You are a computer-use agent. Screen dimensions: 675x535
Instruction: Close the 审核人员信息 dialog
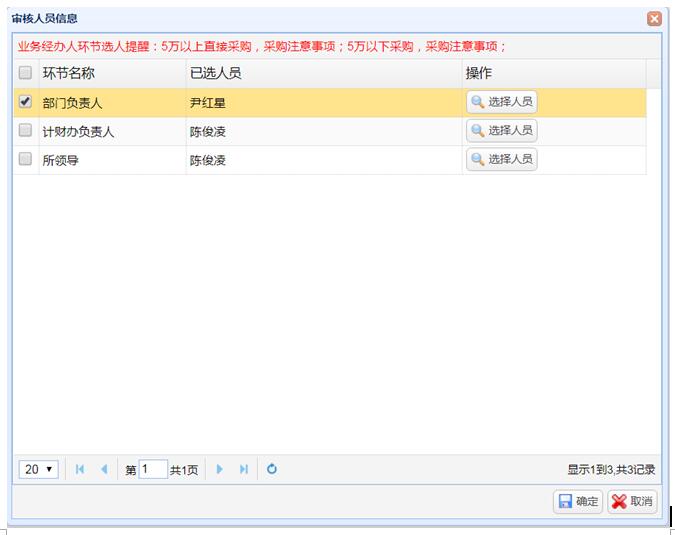tap(654, 18)
